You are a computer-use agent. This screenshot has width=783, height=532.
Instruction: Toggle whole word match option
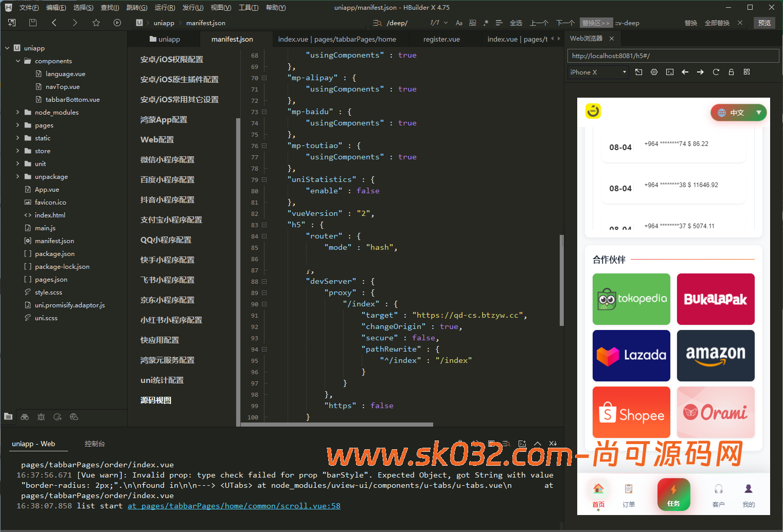pyautogui.click(x=472, y=23)
